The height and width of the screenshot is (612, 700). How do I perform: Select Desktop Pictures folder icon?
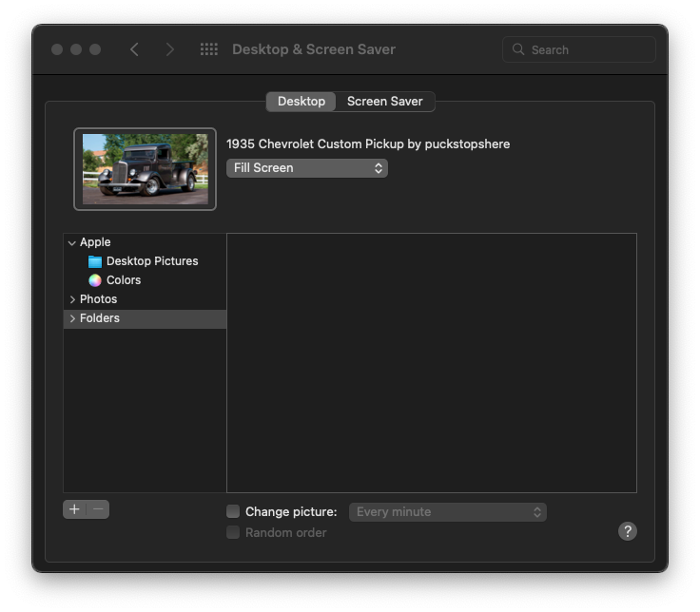tap(95, 261)
